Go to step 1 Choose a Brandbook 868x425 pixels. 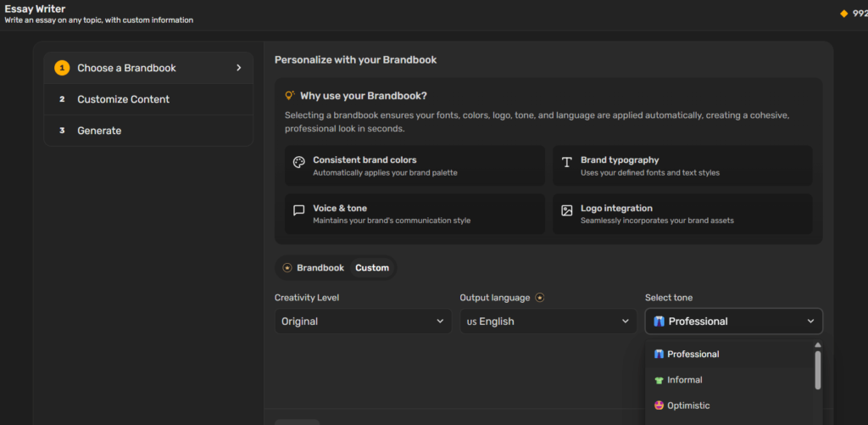[148, 68]
